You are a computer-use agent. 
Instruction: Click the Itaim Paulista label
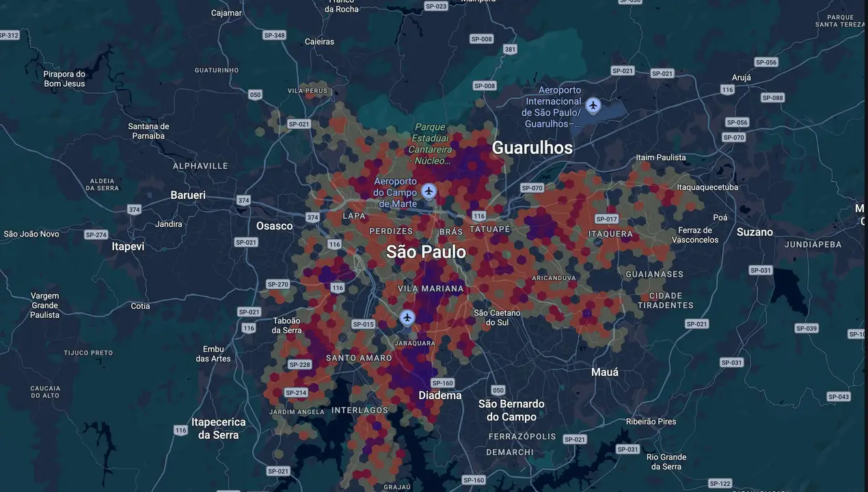tap(661, 157)
